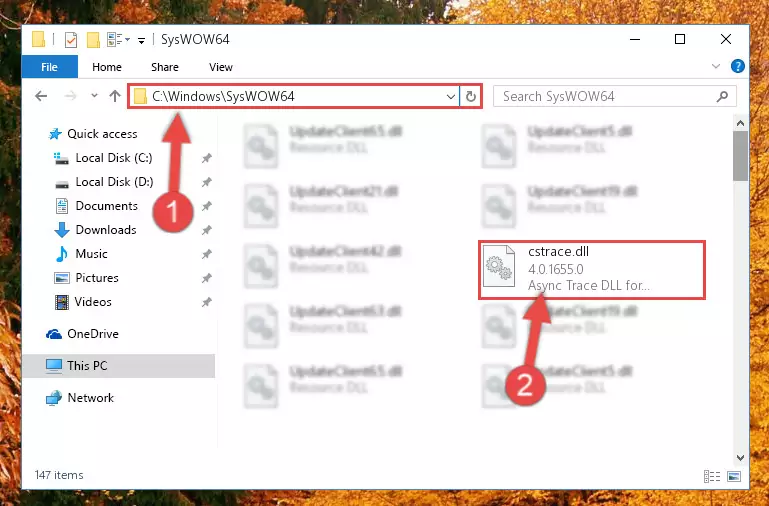
Task: Click the title bar folder icon
Action: click(39, 39)
